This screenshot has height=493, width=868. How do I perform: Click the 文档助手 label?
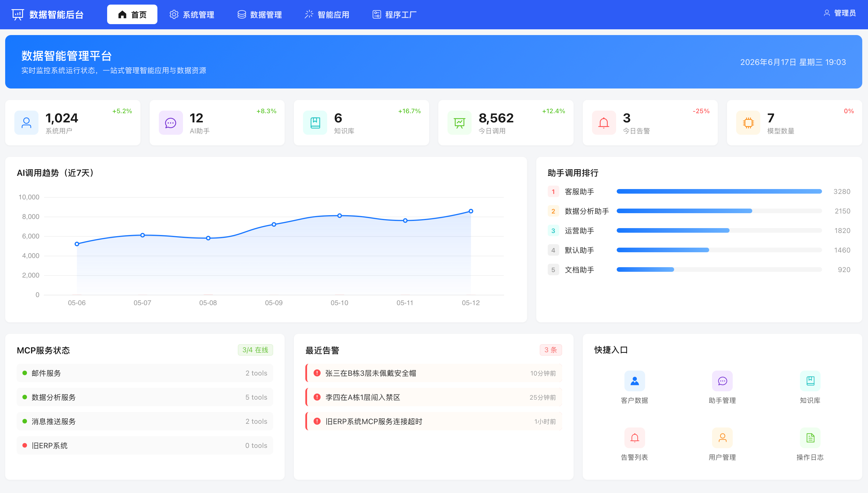click(579, 270)
